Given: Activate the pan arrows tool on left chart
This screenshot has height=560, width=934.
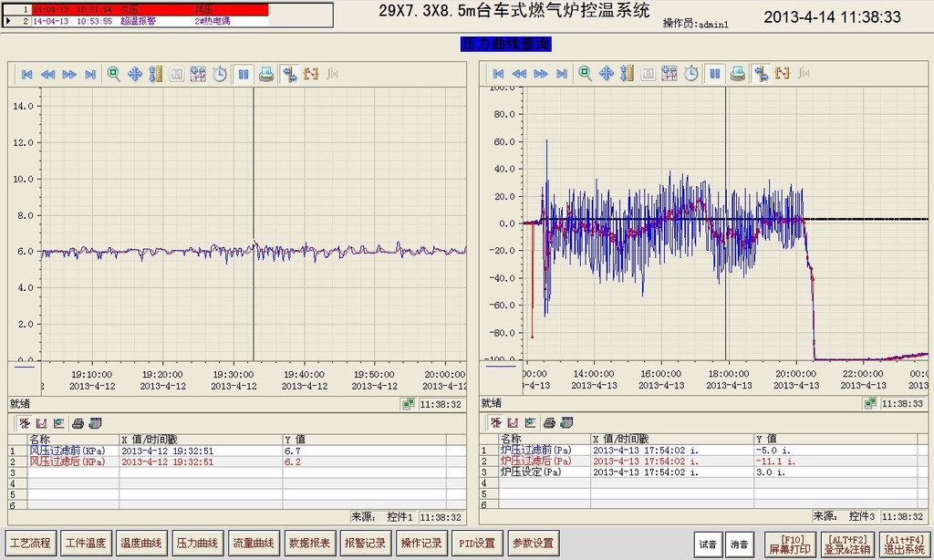Looking at the screenshot, I should (135, 74).
